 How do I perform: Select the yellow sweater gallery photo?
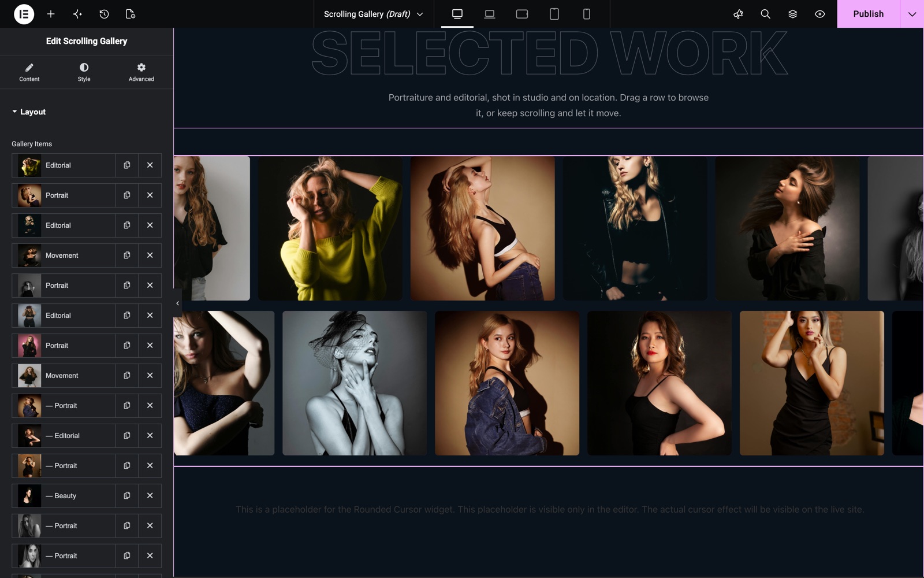tap(330, 228)
